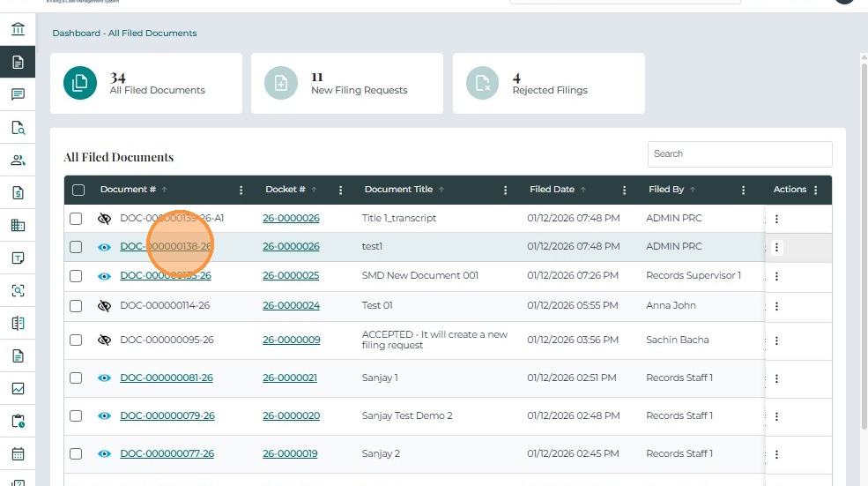The height and width of the screenshot is (486, 868).
Task: Open actions menu for Title 1_transcript row
Action: (x=776, y=219)
